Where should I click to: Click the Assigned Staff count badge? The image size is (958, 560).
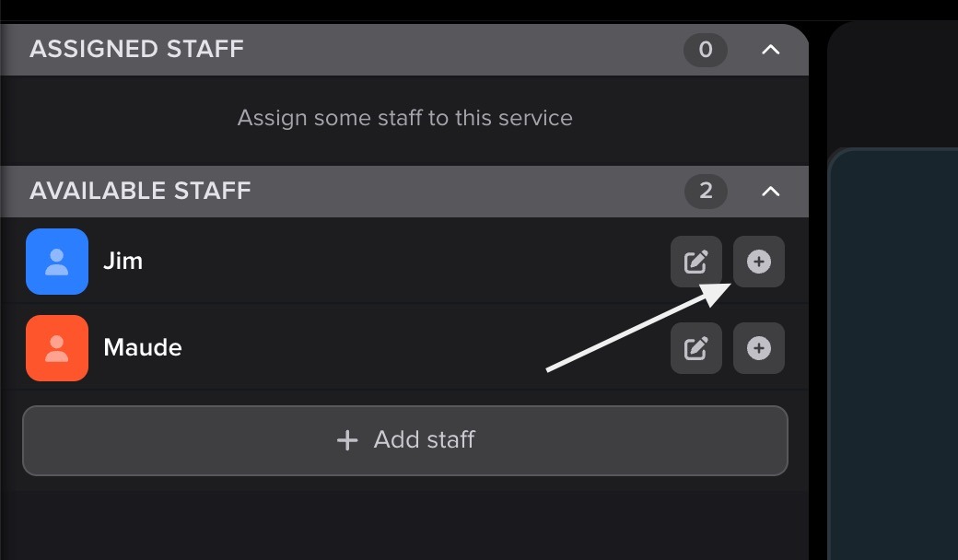pyautogui.click(x=706, y=50)
